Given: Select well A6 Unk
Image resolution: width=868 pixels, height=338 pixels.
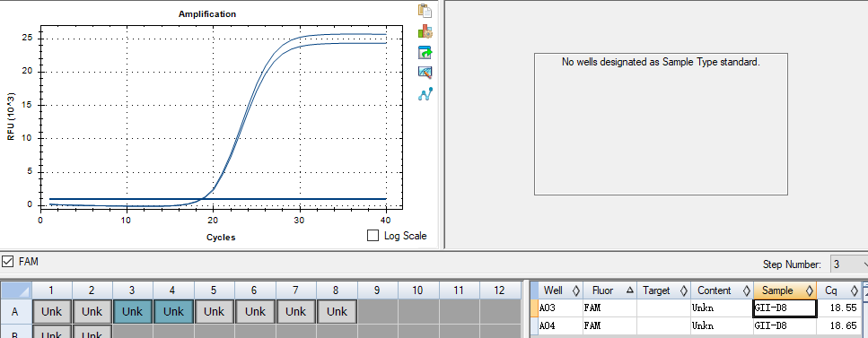Looking at the screenshot, I should 255,312.
